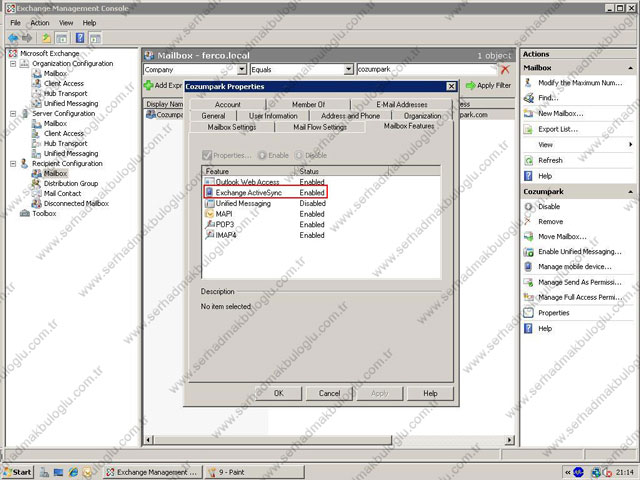The height and width of the screenshot is (480, 640).
Task: Click the Up one level toolbar icon
Action: [46, 38]
